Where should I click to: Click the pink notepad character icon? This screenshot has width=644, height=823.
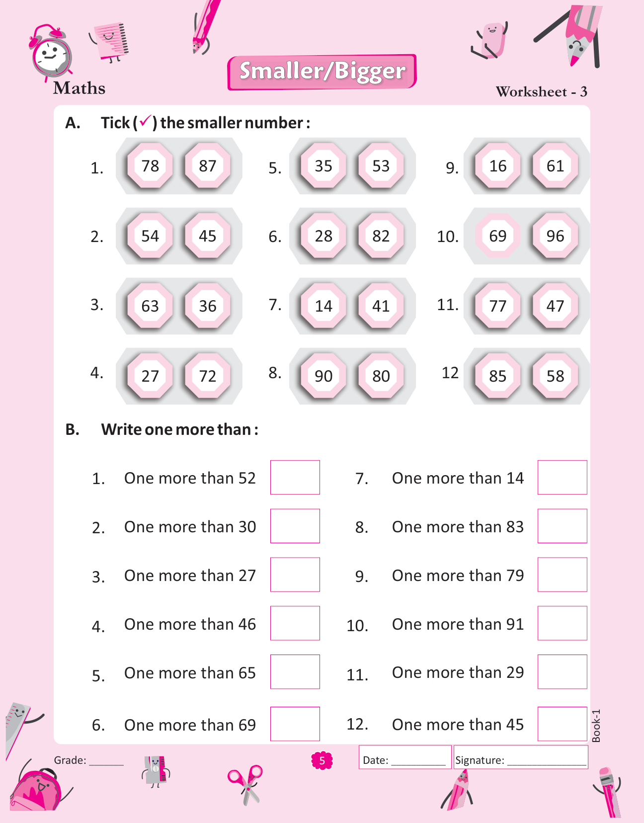coord(111,41)
